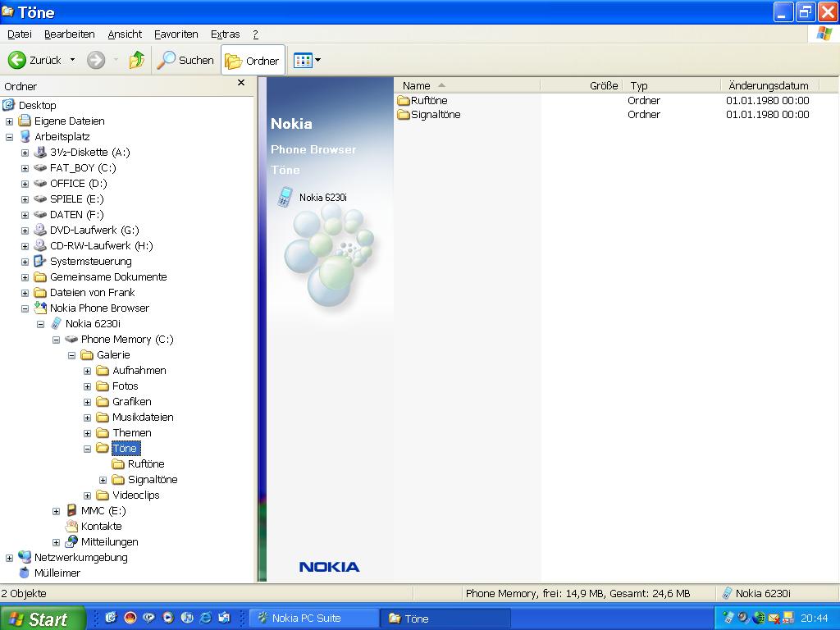840x630 pixels.
Task: Click Internet Explorer quick launch icon
Action: tap(206, 618)
